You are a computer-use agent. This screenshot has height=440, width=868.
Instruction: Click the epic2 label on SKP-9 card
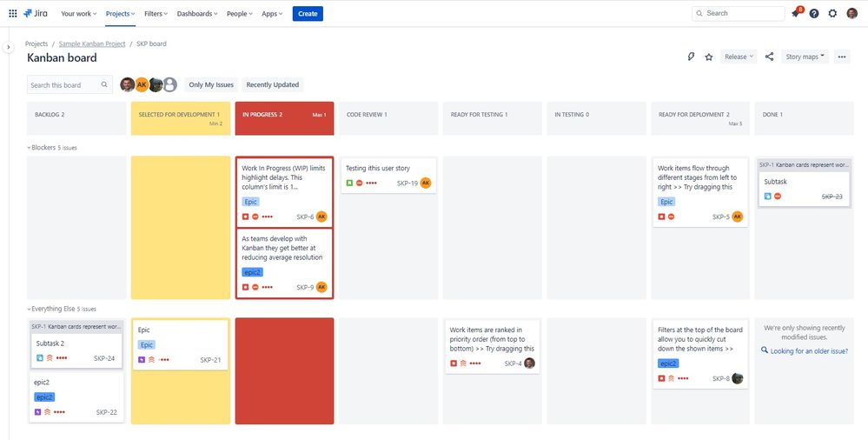253,272
